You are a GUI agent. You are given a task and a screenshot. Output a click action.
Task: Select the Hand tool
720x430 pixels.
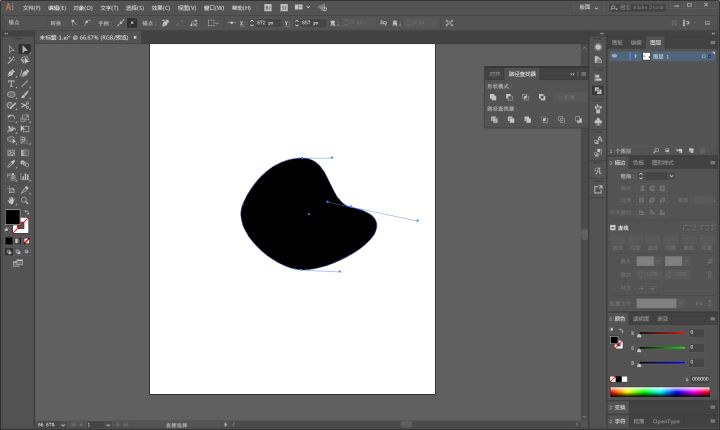point(11,200)
